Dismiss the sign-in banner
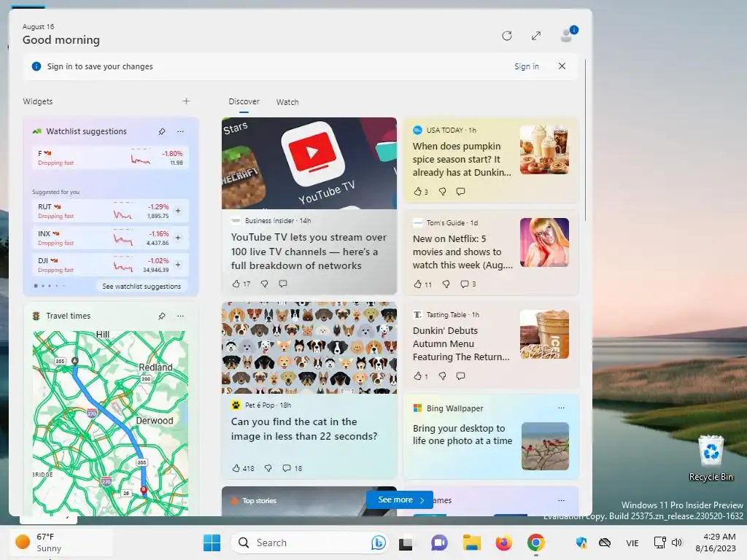Viewport: 747px width, 560px height. [x=562, y=66]
